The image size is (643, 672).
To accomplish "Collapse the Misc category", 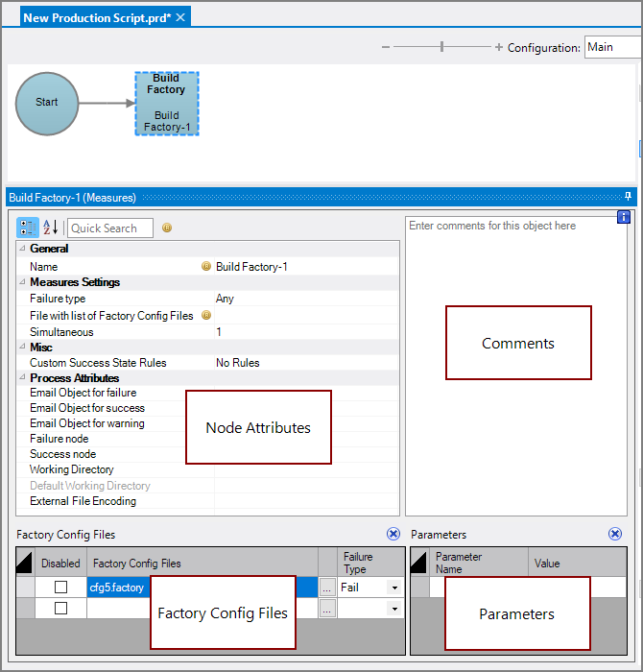I will [22, 347].
